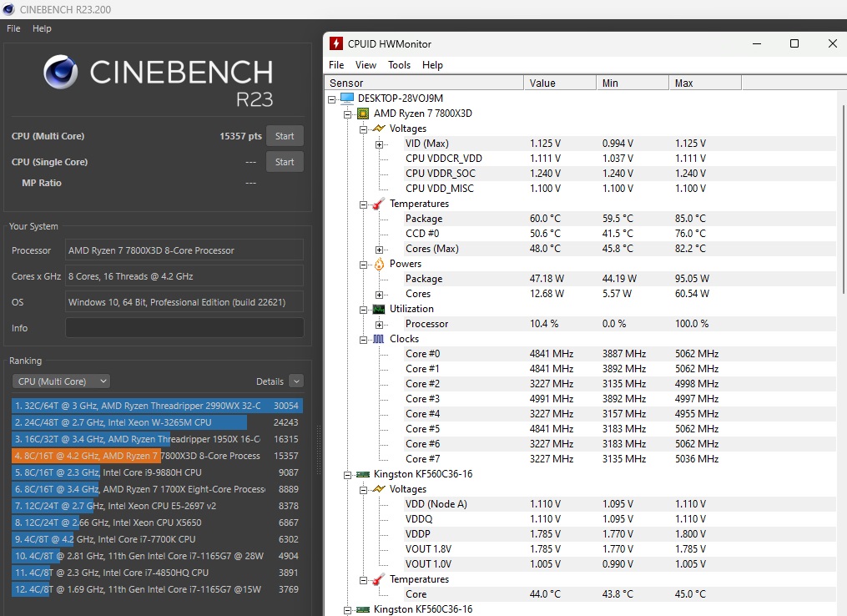Collapse the first Kingston KF560C36-16 node
847x616 pixels.
tap(348, 475)
